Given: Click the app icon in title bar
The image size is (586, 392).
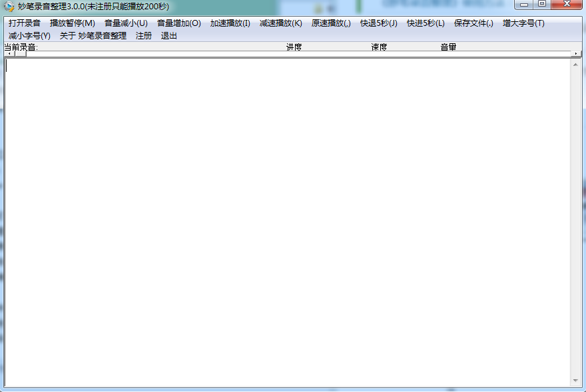Looking at the screenshot, I should click(x=9, y=7).
